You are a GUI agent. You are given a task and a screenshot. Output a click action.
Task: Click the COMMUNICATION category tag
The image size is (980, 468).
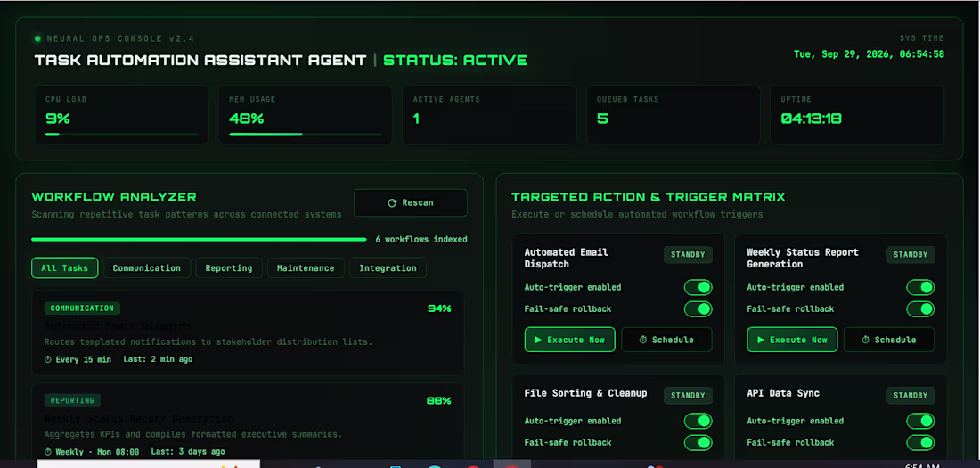coord(82,308)
